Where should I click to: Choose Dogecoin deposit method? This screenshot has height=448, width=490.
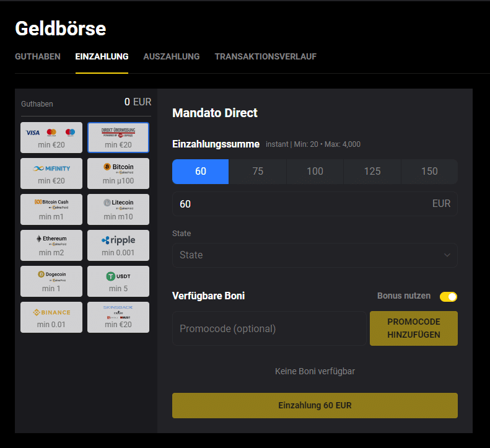tap(51, 281)
